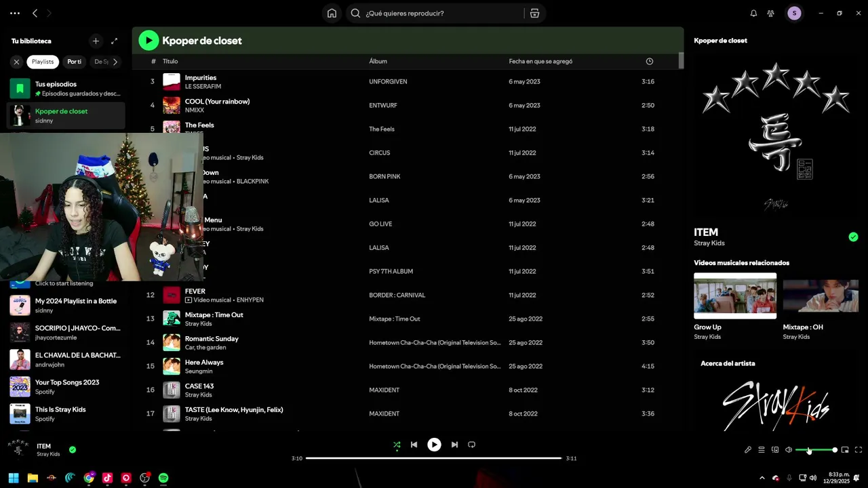This screenshot has height=488, width=868.
Task: Select TASTE (Lee Know, Hyunjin, Felix) track
Action: 407,413
